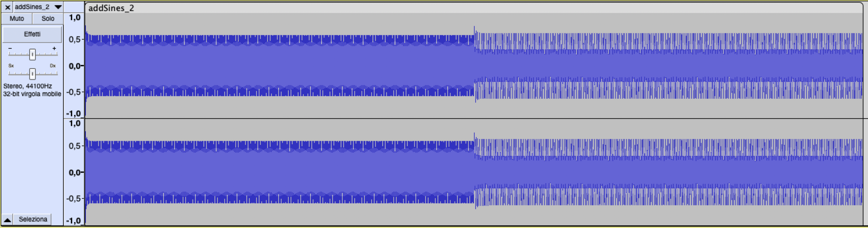Screen dimensions: 868x228
Task: Click the plus end of the gain slider
Action: click(54, 48)
